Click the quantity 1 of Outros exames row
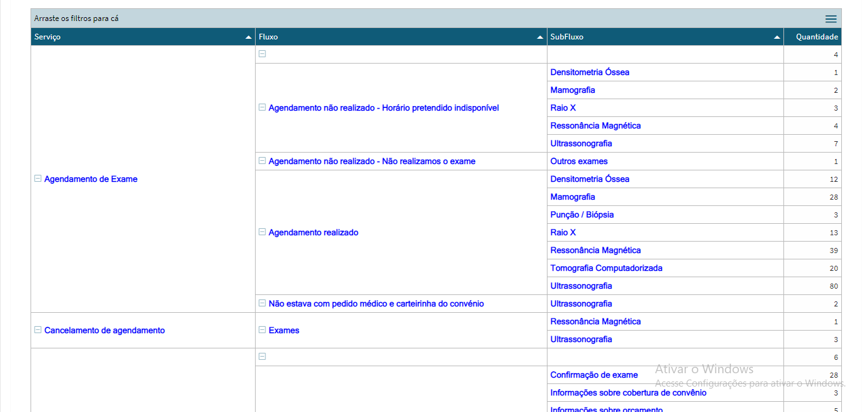868x412 pixels. click(x=836, y=161)
